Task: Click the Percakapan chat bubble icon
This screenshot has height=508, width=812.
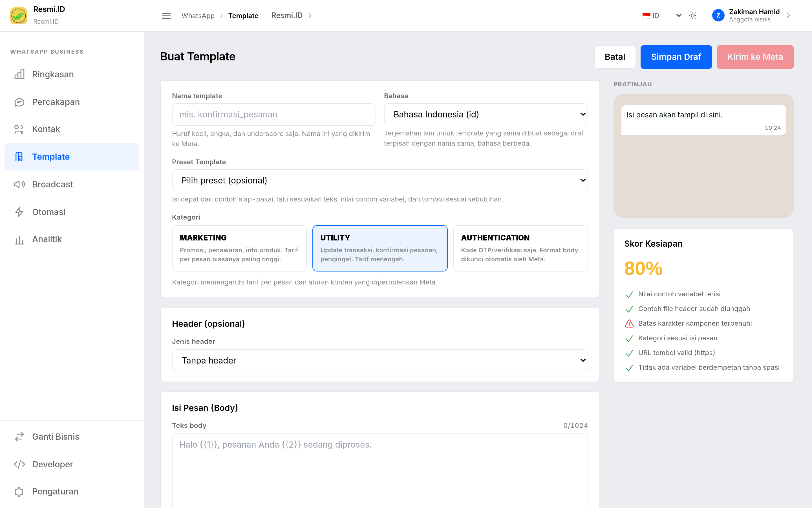Action: tap(19, 102)
